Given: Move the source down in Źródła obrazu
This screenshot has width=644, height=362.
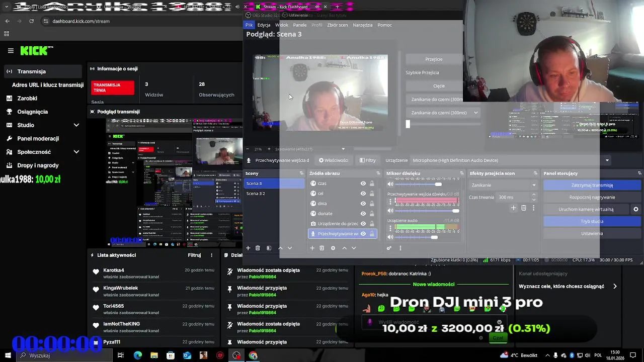Looking at the screenshot, I should (x=354, y=248).
